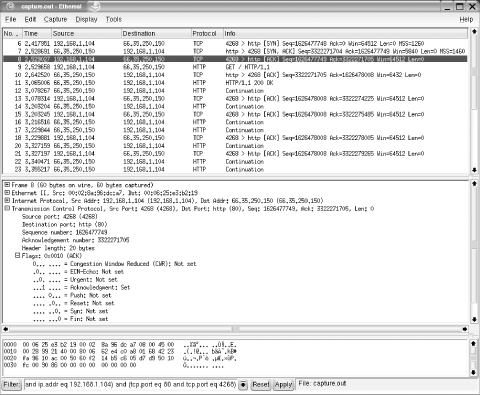Open the Tools menu

pyautogui.click(x=114, y=19)
